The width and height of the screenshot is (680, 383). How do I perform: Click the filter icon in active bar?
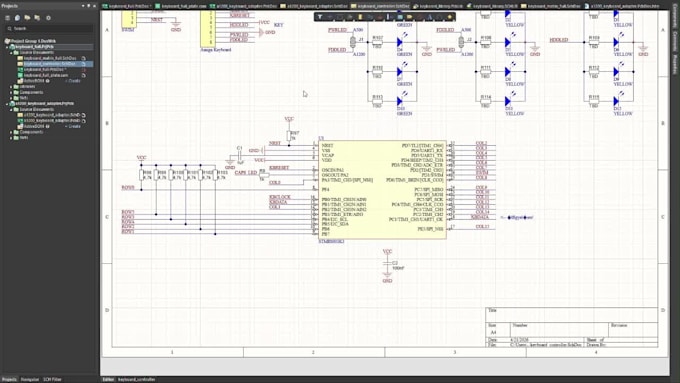tap(320, 17)
